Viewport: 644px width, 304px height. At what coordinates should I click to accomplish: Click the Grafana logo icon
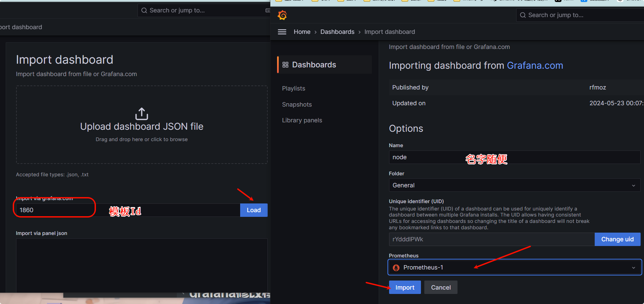click(282, 15)
